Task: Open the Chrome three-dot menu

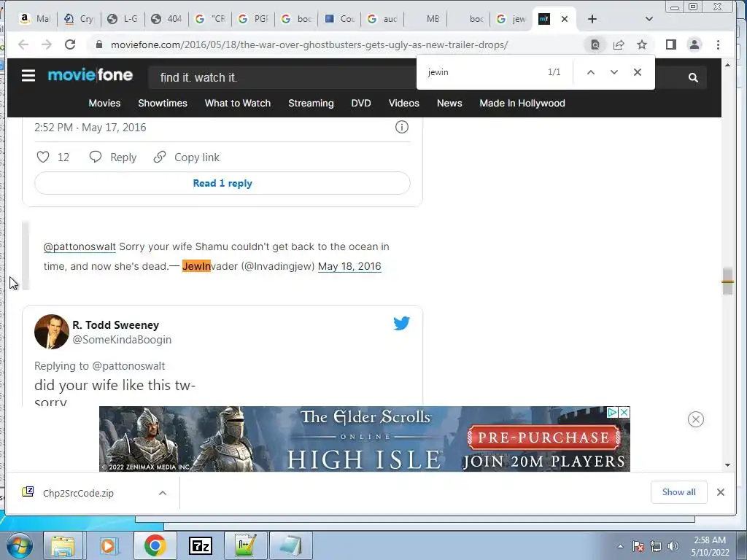Action: click(718, 44)
